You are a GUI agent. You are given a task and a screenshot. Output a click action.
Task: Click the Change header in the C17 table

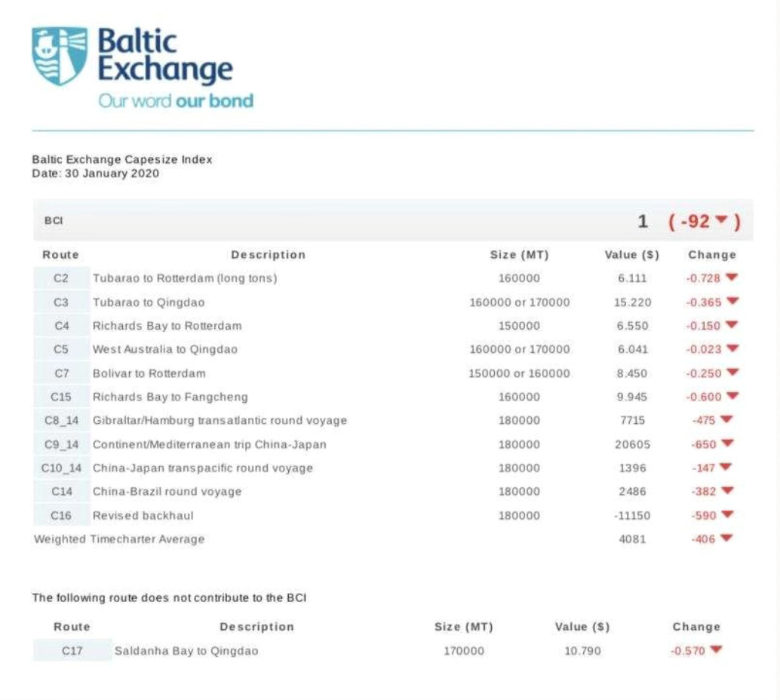coord(696,627)
